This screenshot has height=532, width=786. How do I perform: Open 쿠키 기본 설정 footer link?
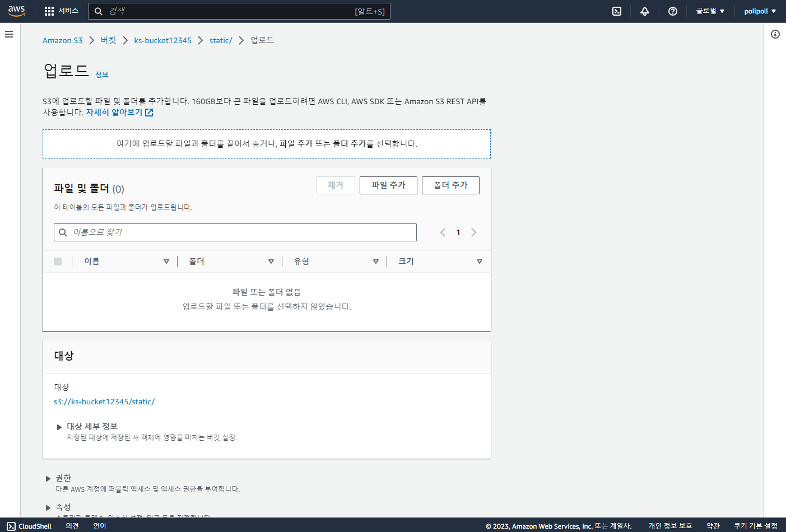click(756, 526)
